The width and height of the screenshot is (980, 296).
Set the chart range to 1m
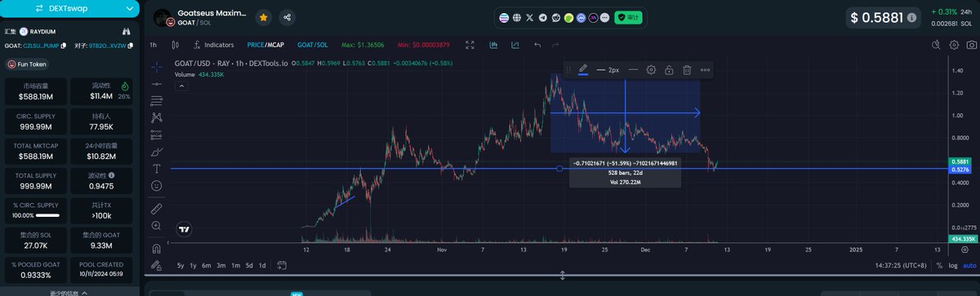[x=235, y=266]
